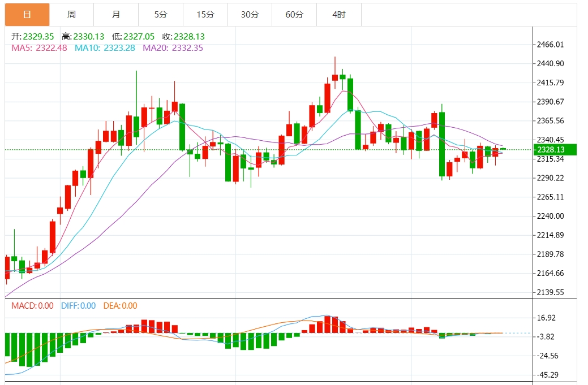This screenshot has height=385, width=588.
Task: Click the DIFF:0.00 indicator label
Action: [78, 306]
